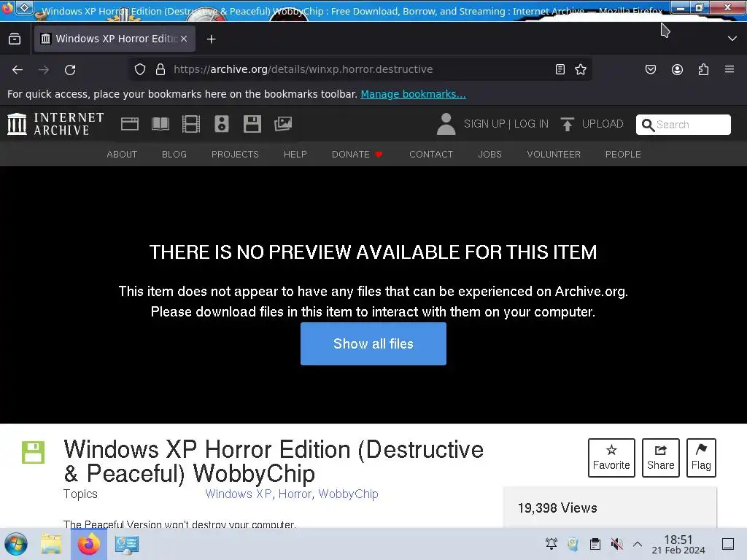
Task: Open the Audio speaker icon
Action: (222, 124)
